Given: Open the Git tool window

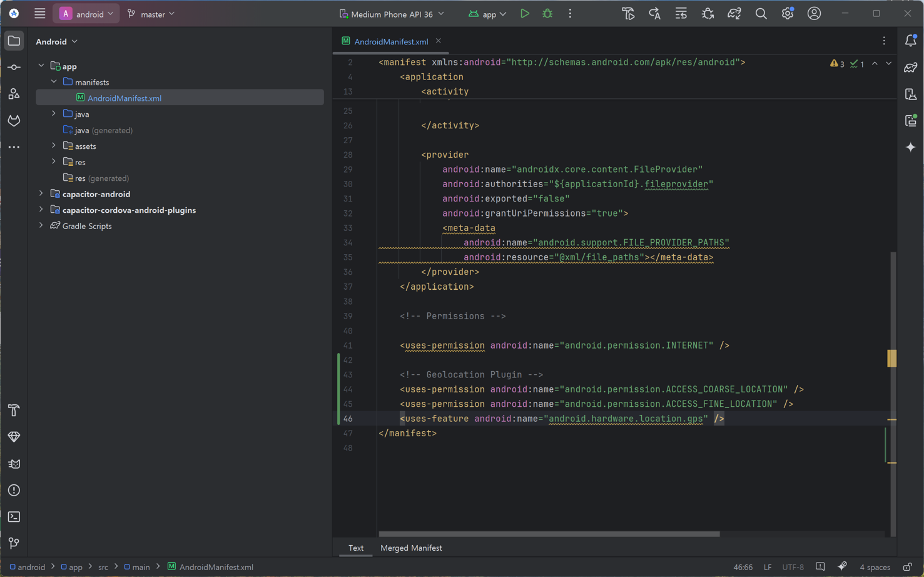Looking at the screenshot, I should pos(14,543).
